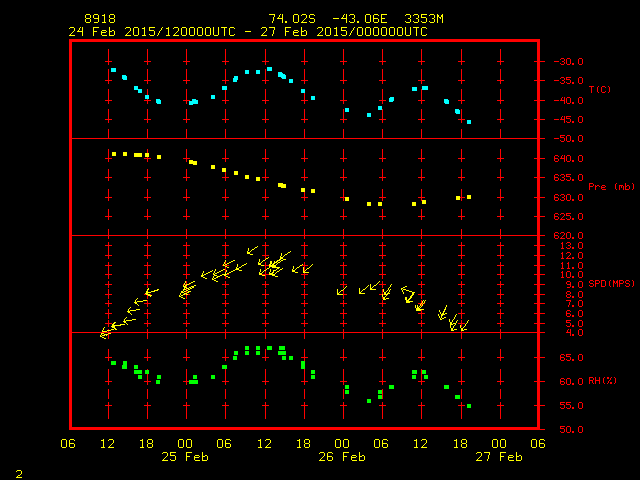Click the '00' hour label above '25 Feb'
This screenshot has height=480, width=640.
185,443
